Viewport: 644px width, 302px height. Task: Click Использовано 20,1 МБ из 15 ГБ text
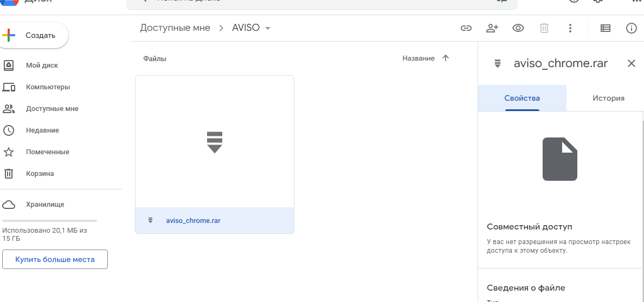[44, 234]
